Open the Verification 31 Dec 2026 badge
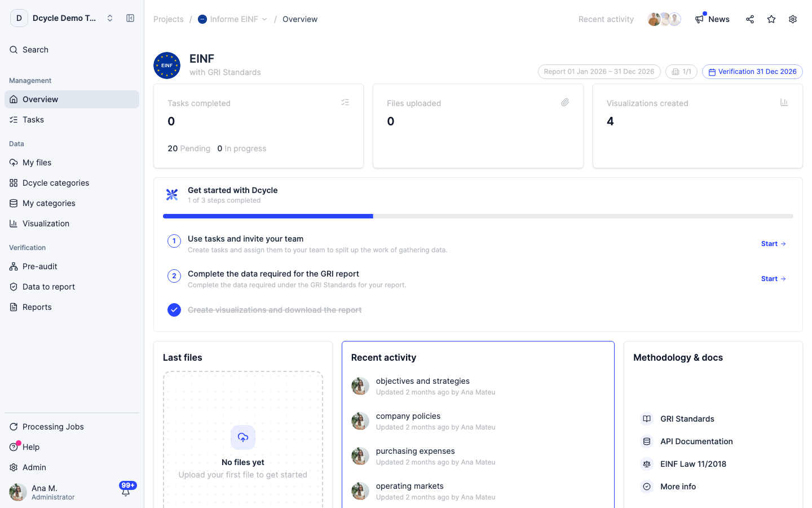This screenshot has width=812, height=508. pyautogui.click(x=752, y=72)
